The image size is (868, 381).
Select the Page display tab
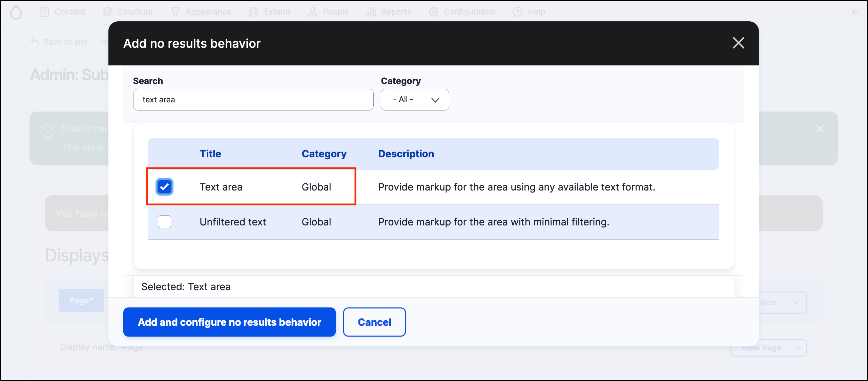click(81, 300)
